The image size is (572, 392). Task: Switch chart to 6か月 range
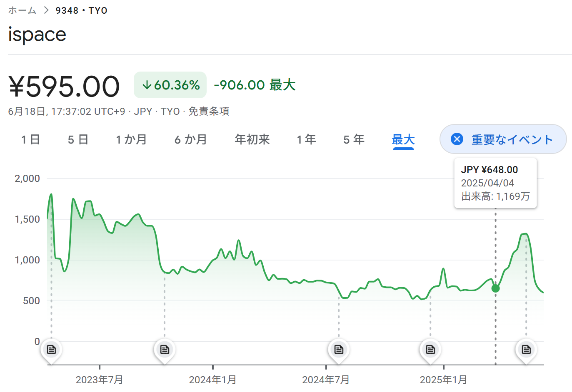tap(191, 139)
